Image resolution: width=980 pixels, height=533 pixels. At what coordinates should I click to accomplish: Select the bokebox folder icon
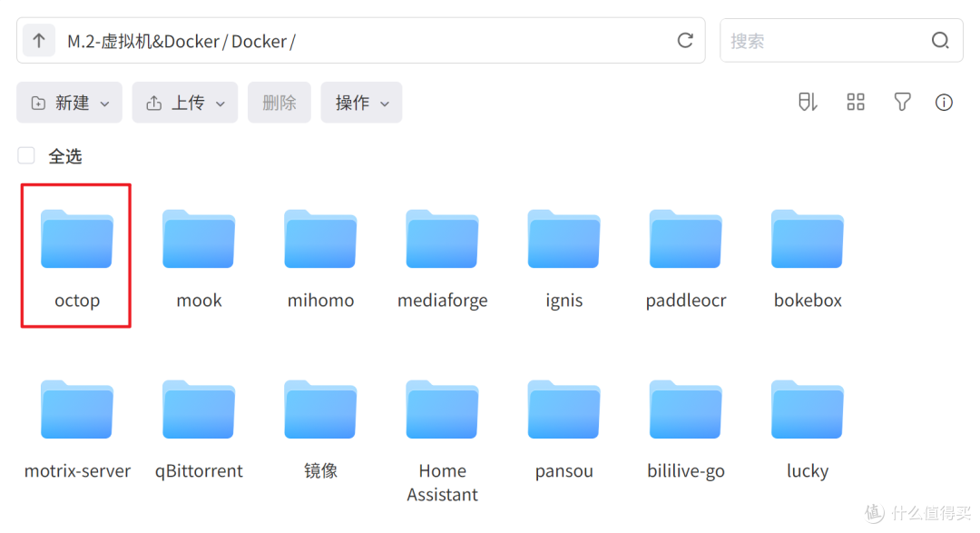[x=808, y=239]
